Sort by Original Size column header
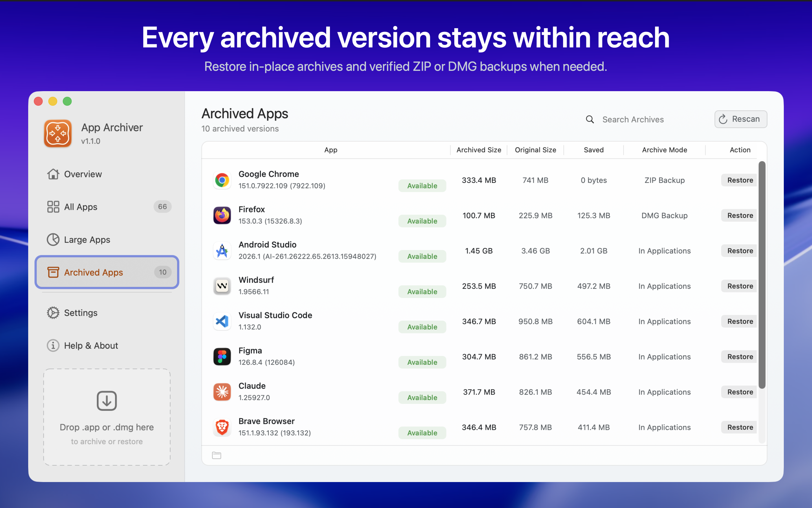The height and width of the screenshot is (508, 812). (x=535, y=150)
